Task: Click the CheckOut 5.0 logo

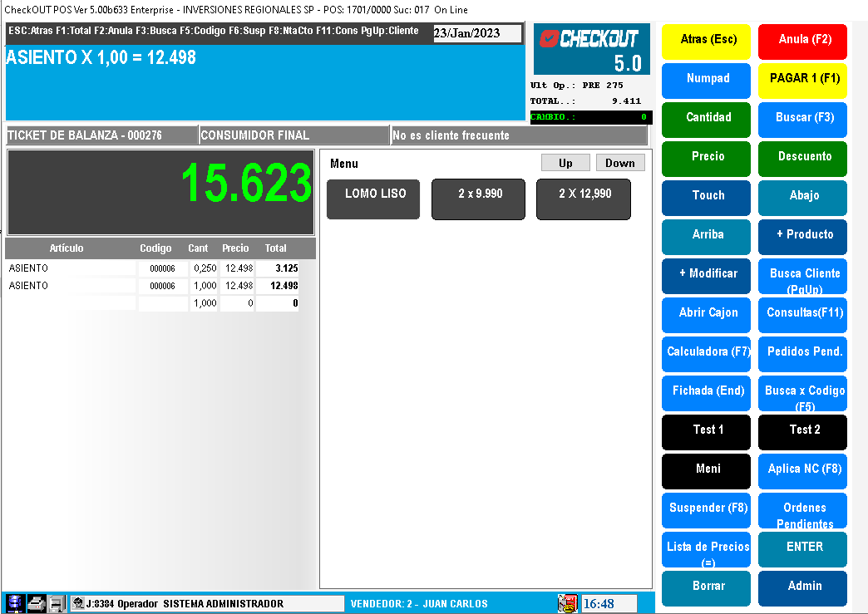Action: pos(591,49)
